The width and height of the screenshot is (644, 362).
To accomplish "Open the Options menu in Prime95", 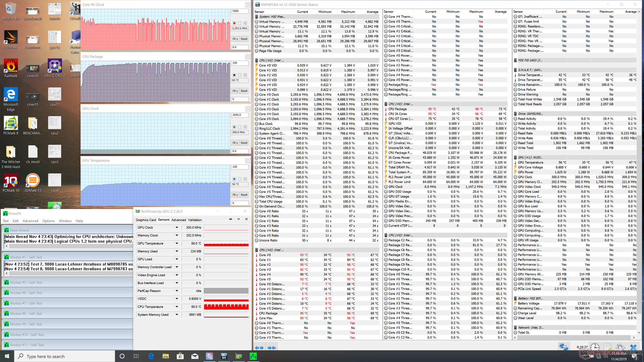I will pos(48,221).
